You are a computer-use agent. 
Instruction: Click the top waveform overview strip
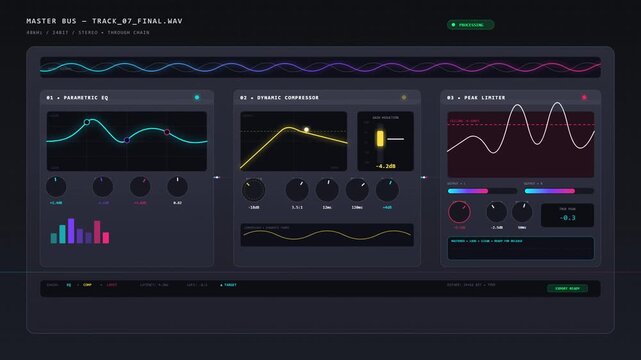[x=320, y=67]
